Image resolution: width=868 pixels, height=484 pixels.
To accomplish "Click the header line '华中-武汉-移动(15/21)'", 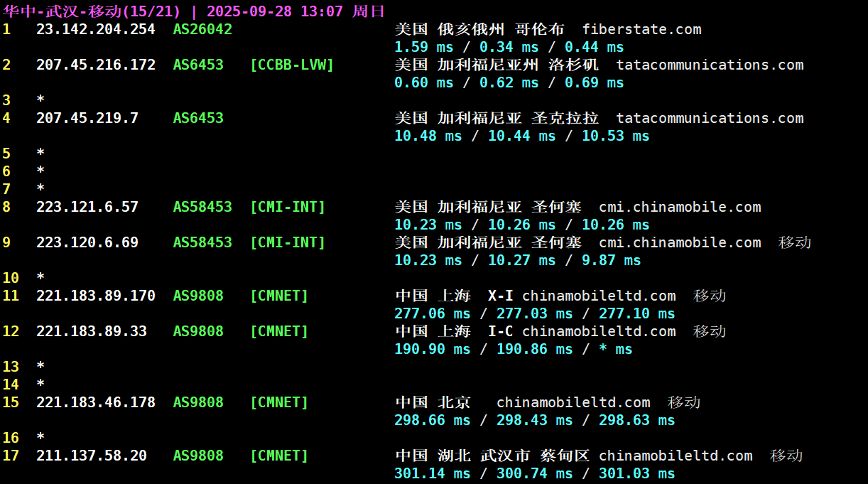I will pyautogui.click(x=93, y=11).
